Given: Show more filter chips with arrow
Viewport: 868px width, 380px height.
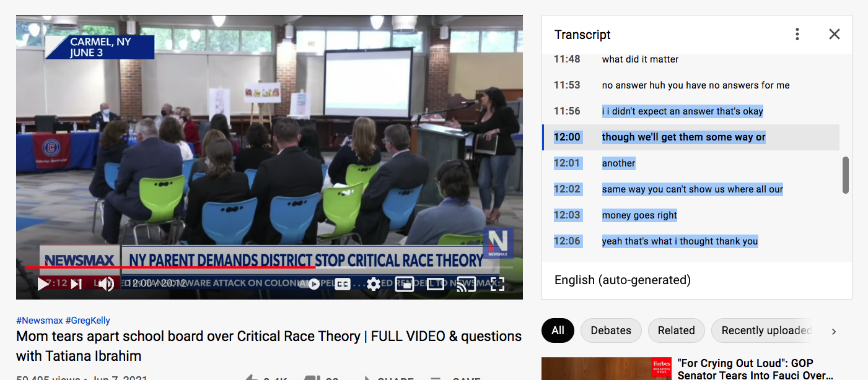Looking at the screenshot, I should (834, 331).
